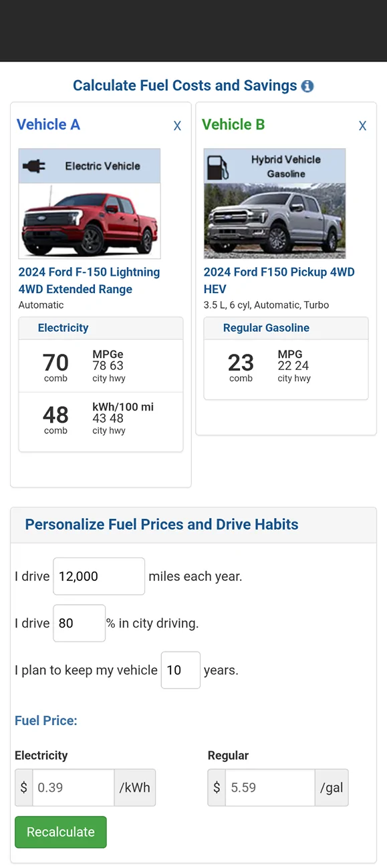Open the info tooltip beside Calculate Fuel Costs

307,85
